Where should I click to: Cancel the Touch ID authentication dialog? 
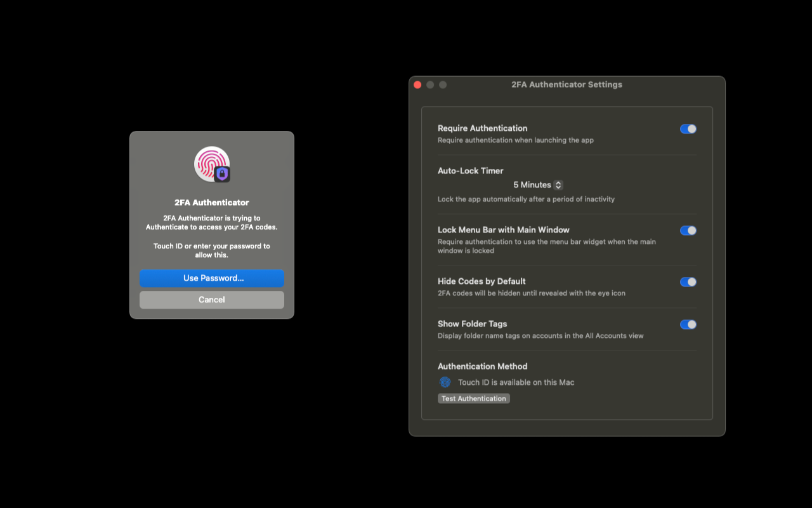[x=211, y=299]
